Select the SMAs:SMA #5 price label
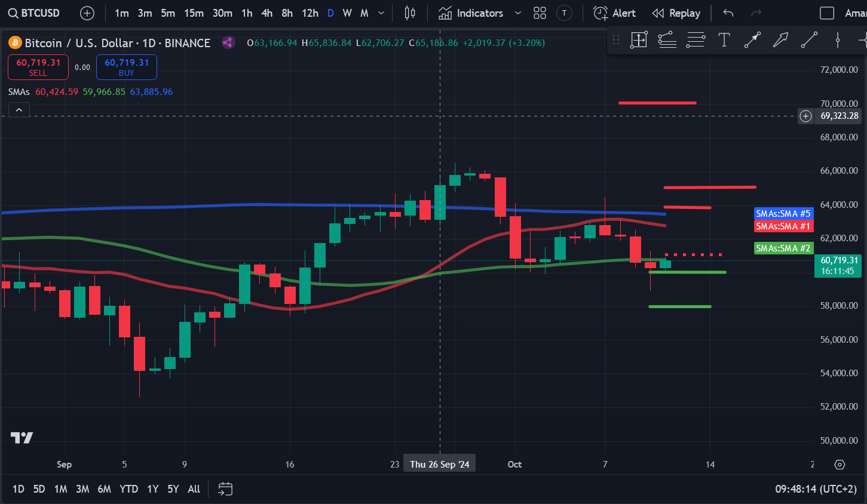Image resolution: width=867 pixels, height=504 pixels. click(783, 214)
